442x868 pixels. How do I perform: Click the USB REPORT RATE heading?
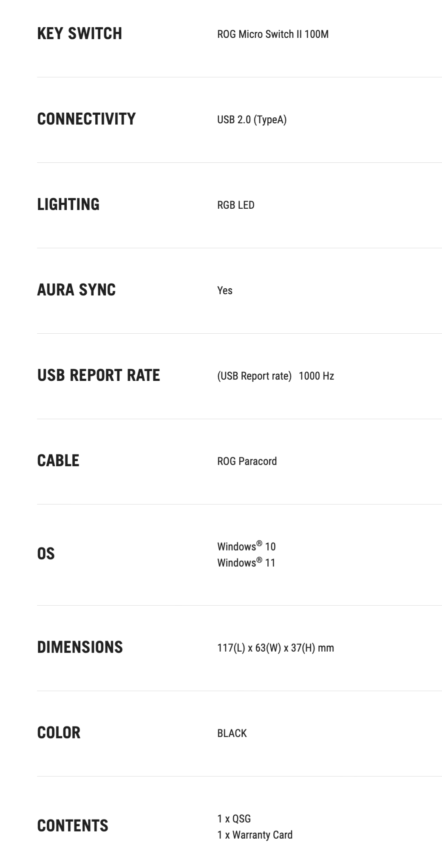coord(99,375)
